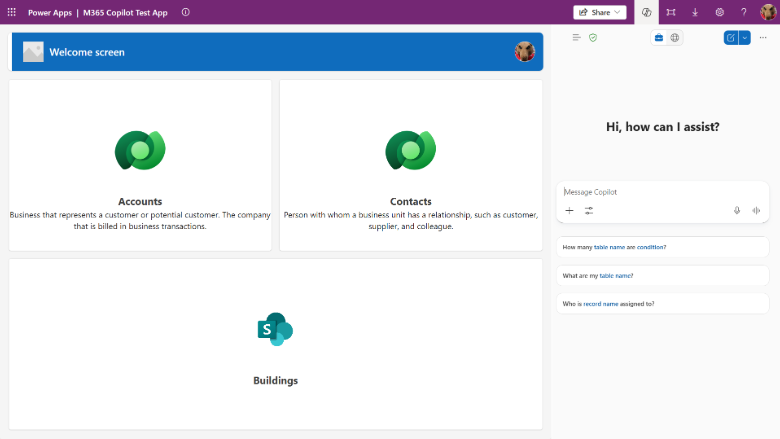Toggle the Copilot pane icon in header
The height and width of the screenshot is (439, 780).
coord(646,12)
